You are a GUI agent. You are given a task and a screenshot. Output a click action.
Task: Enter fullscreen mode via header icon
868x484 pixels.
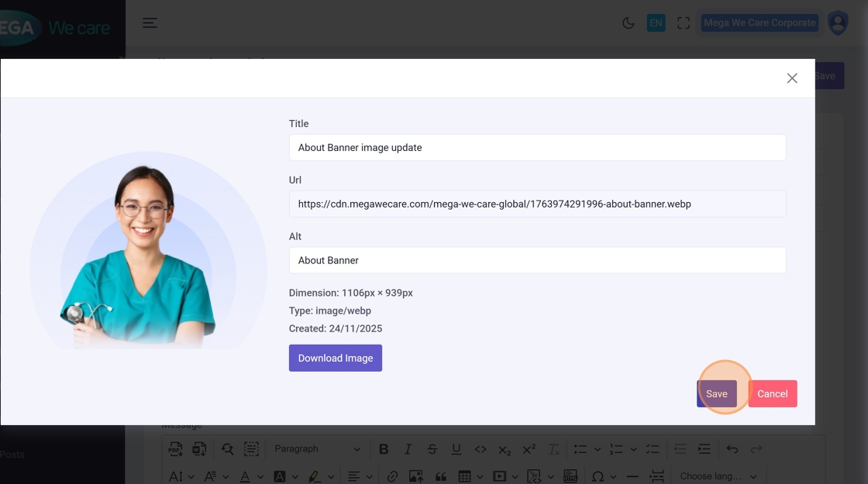pyautogui.click(x=684, y=23)
